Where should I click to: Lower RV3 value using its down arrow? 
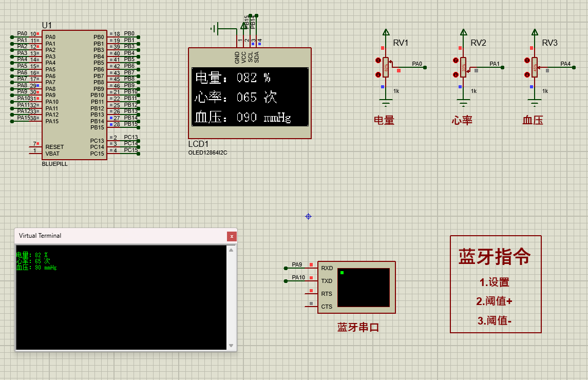527,75
